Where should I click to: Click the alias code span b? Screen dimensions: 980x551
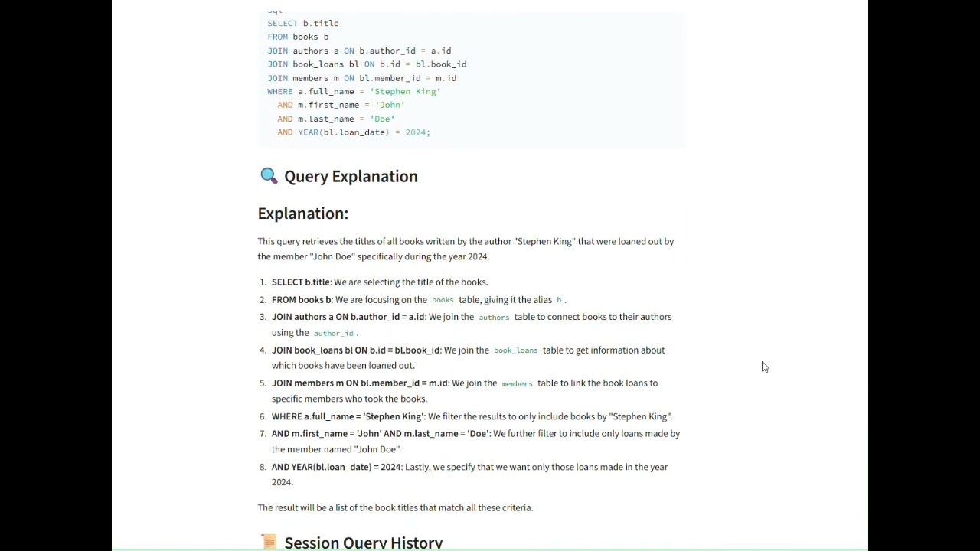(x=558, y=300)
